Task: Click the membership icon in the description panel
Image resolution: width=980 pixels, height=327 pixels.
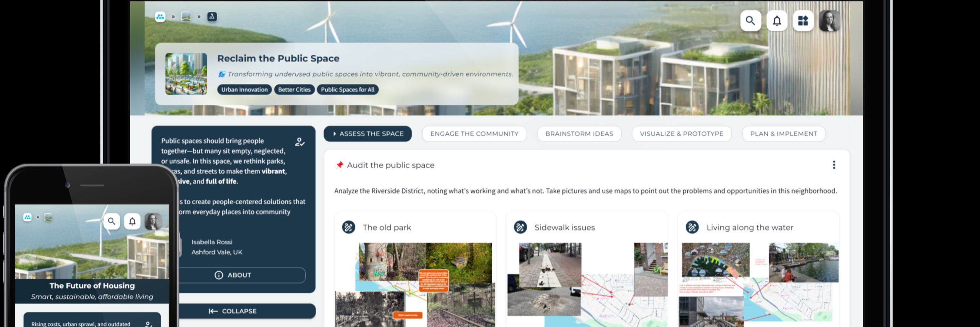Action: tap(300, 142)
